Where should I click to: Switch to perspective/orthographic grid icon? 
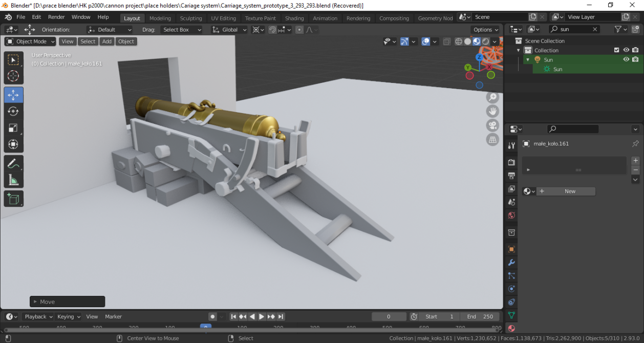tap(492, 140)
